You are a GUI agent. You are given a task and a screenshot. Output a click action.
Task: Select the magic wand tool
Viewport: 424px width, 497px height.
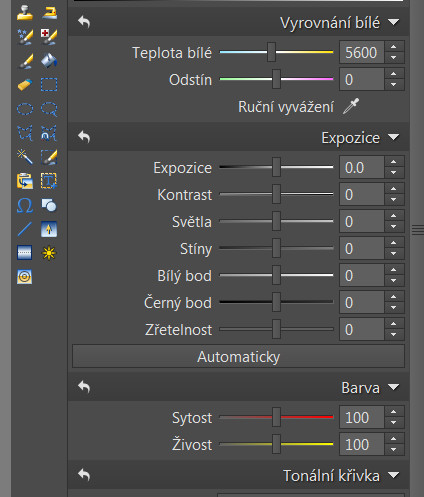point(25,157)
